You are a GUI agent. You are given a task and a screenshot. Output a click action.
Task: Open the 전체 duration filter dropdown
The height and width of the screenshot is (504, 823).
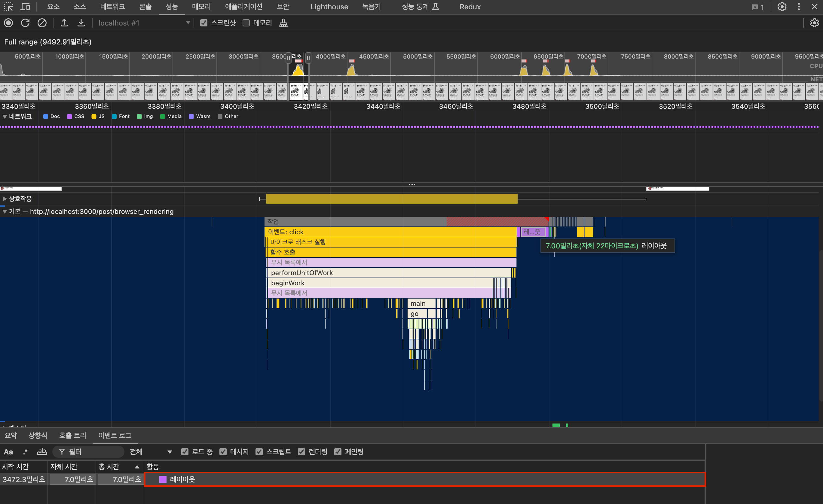coord(151,452)
